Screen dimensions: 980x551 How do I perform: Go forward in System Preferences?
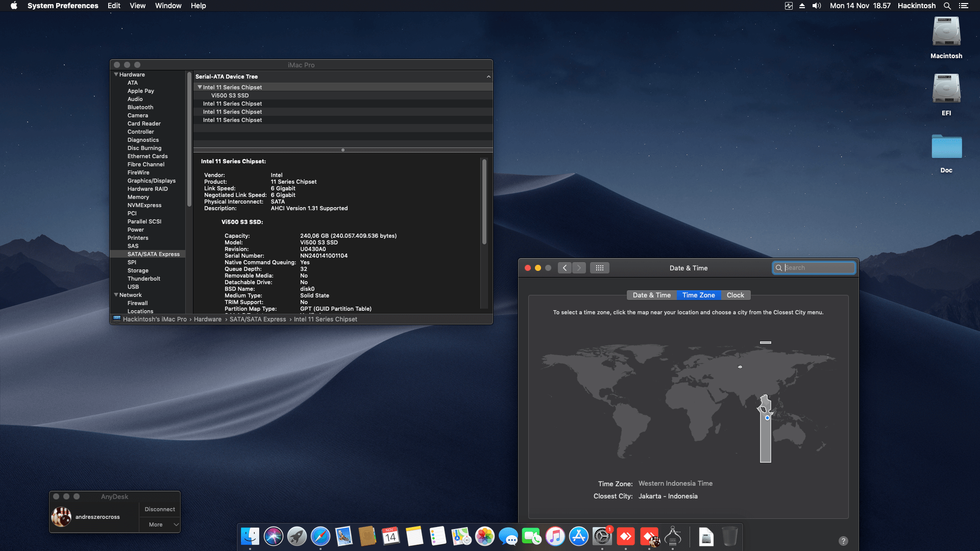pyautogui.click(x=579, y=268)
